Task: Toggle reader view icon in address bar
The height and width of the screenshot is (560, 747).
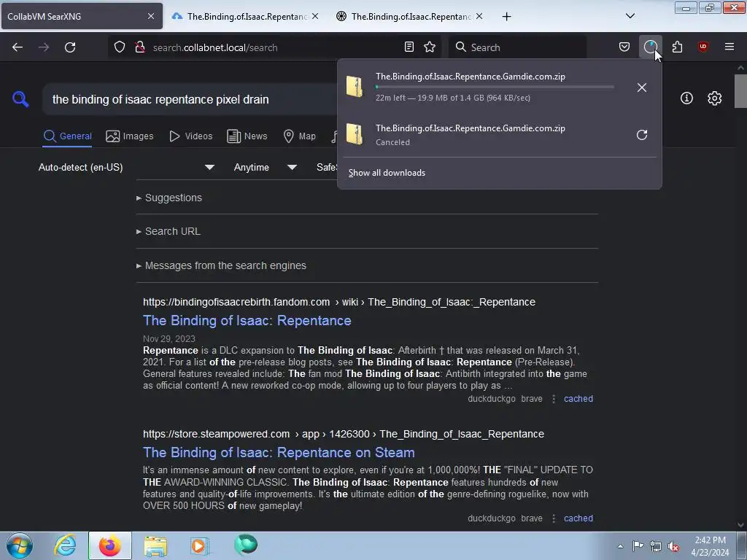Action: (x=409, y=47)
